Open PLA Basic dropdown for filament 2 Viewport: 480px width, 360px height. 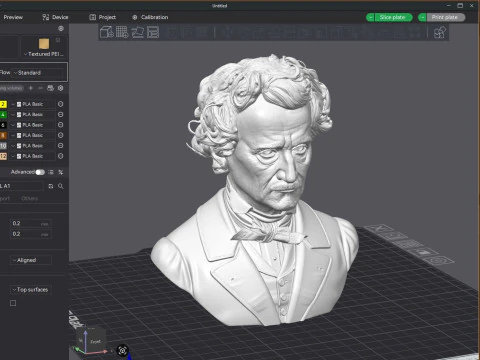pyautogui.click(x=33, y=104)
